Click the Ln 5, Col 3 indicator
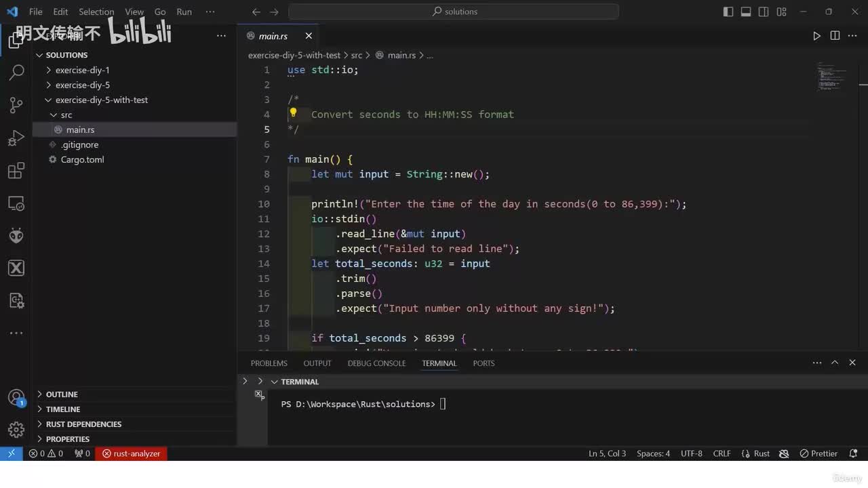The image size is (868, 488). point(607,453)
